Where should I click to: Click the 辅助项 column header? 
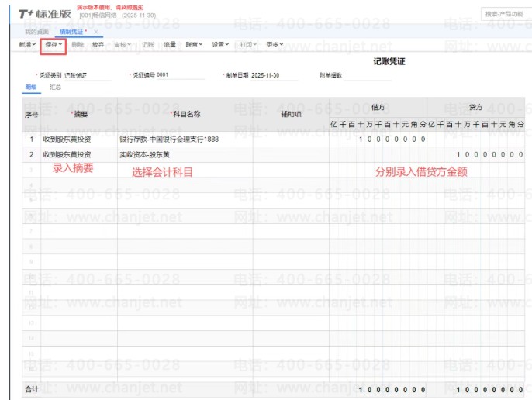pos(291,114)
